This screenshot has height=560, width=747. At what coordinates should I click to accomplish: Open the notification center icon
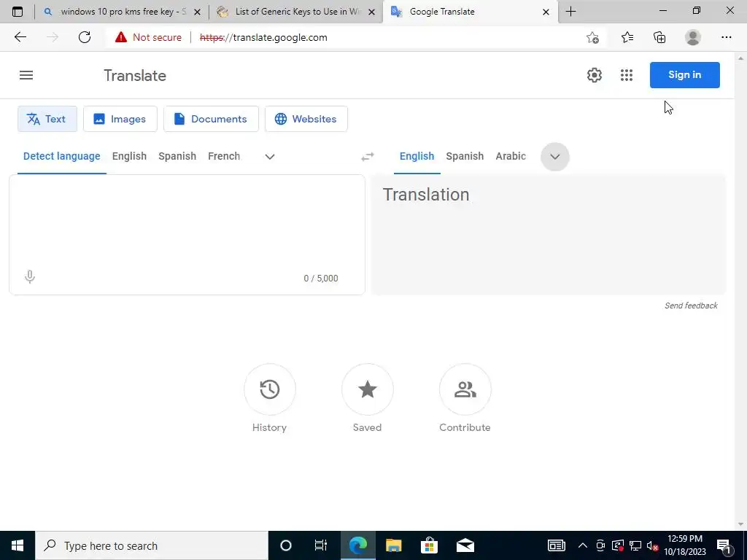tap(724, 545)
